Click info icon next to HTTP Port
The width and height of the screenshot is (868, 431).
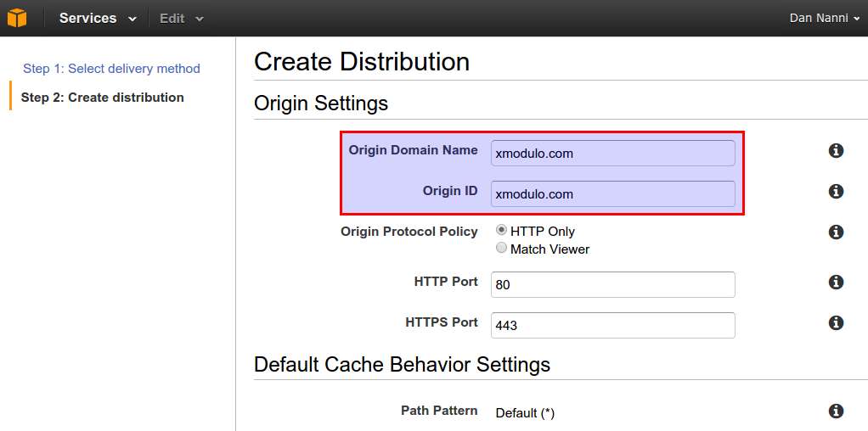click(836, 283)
